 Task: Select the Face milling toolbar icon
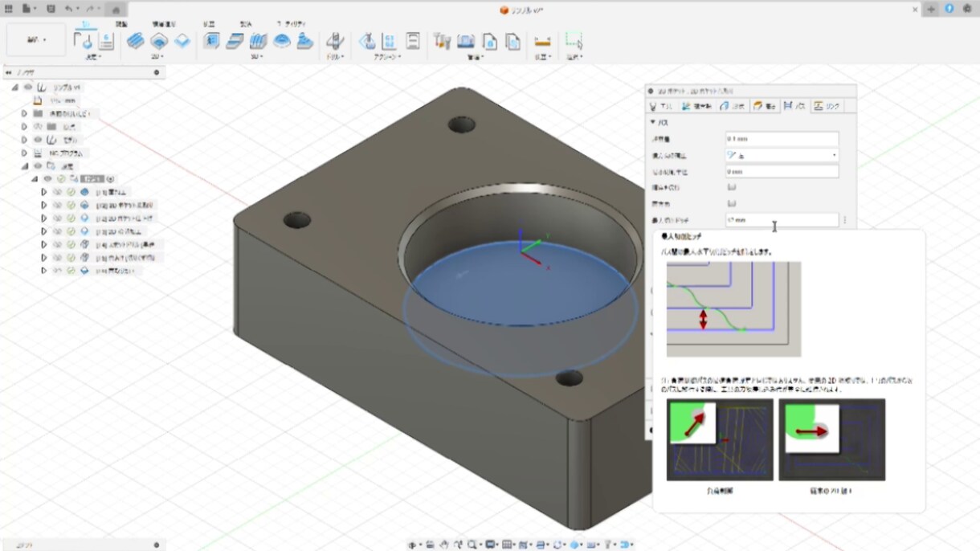click(x=182, y=40)
